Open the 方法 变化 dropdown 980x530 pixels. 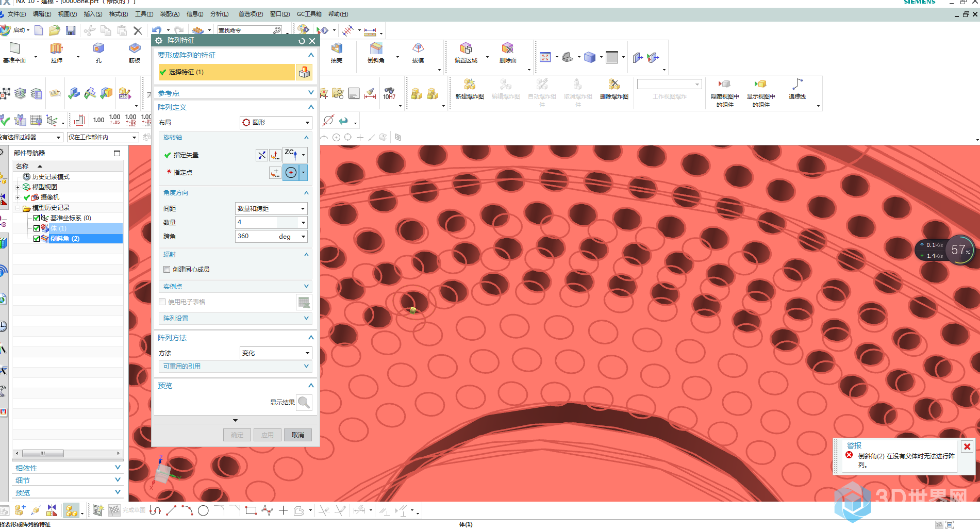[276, 353]
